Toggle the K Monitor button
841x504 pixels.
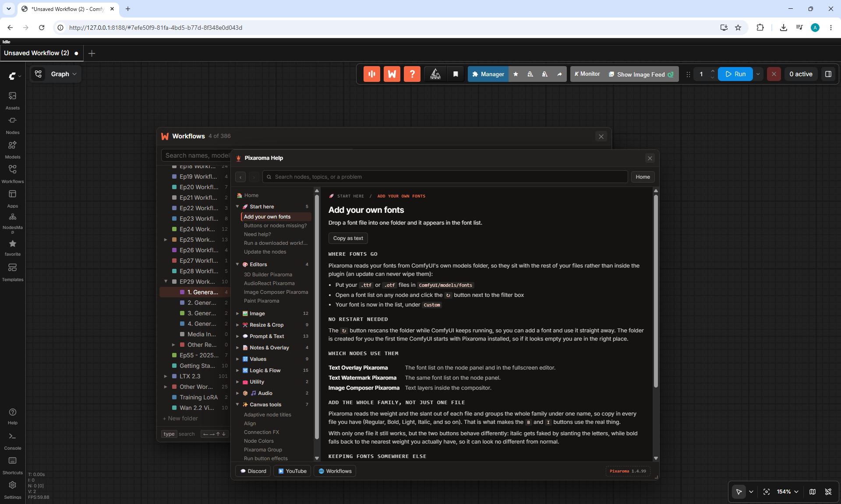coord(587,74)
